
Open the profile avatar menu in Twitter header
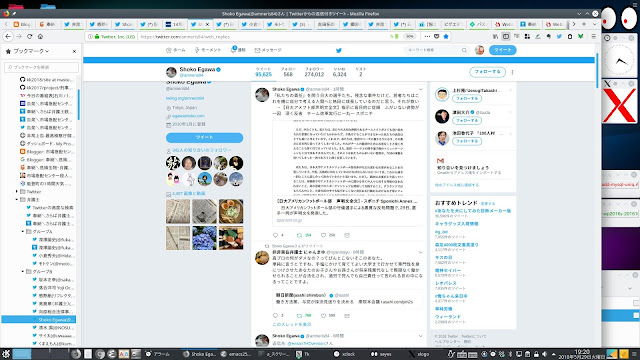(480, 50)
